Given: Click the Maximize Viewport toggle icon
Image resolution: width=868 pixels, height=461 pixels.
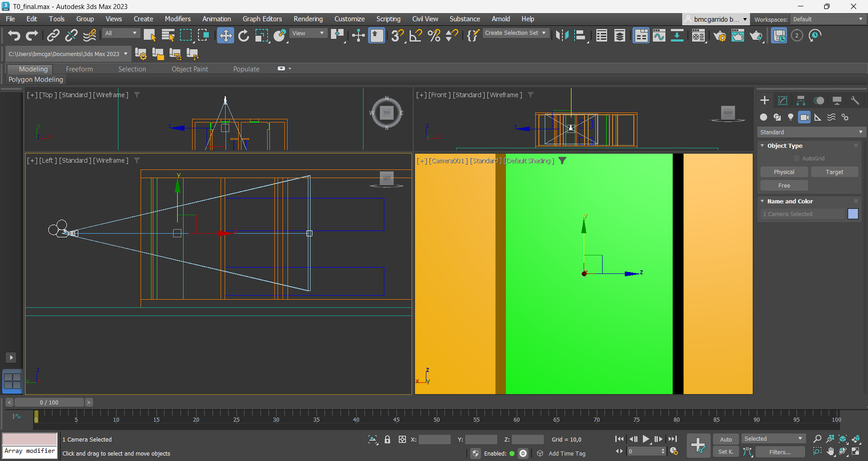Looking at the screenshot, I should pyautogui.click(x=856, y=451).
